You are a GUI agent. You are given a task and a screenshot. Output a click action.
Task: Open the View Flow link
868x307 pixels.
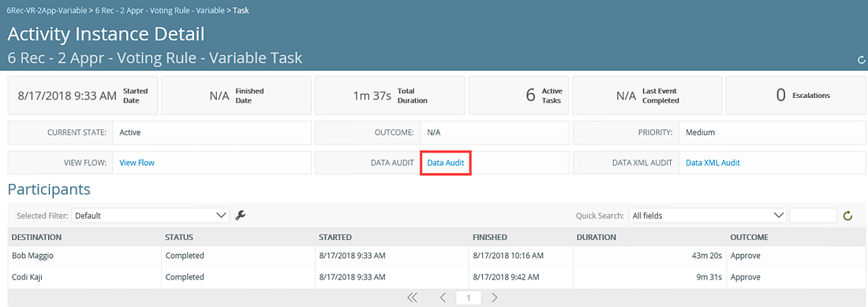(137, 163)
